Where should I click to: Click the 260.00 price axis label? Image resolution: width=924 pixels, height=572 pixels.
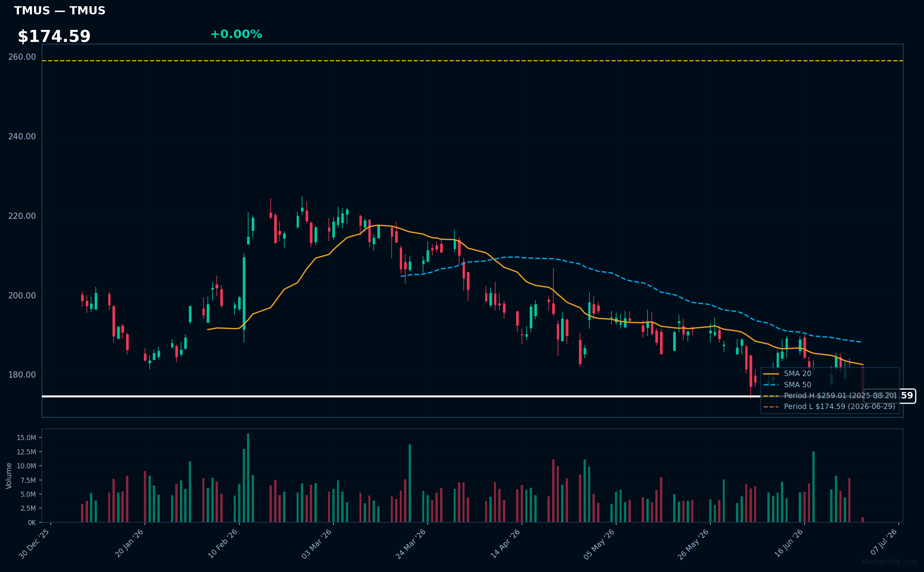(x=22, y=57)
